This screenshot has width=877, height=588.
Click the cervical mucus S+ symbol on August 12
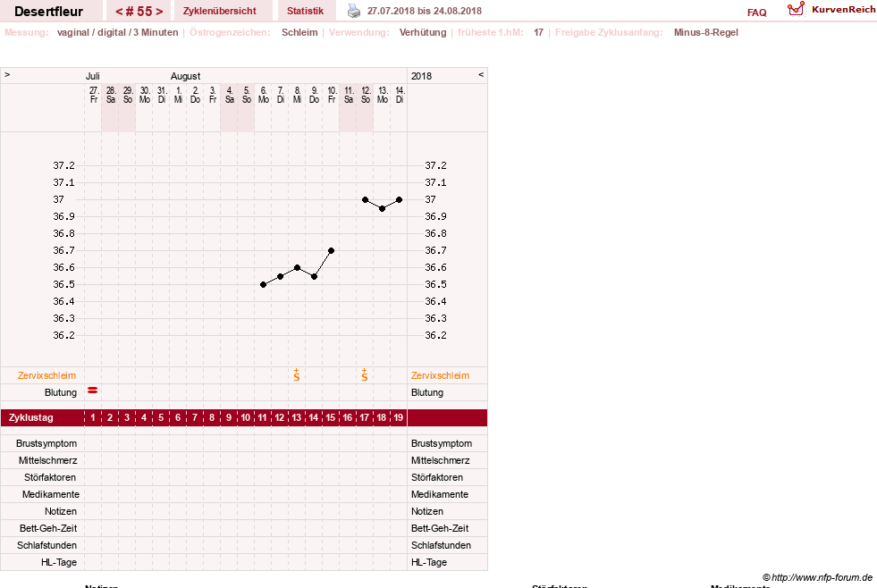365,375
